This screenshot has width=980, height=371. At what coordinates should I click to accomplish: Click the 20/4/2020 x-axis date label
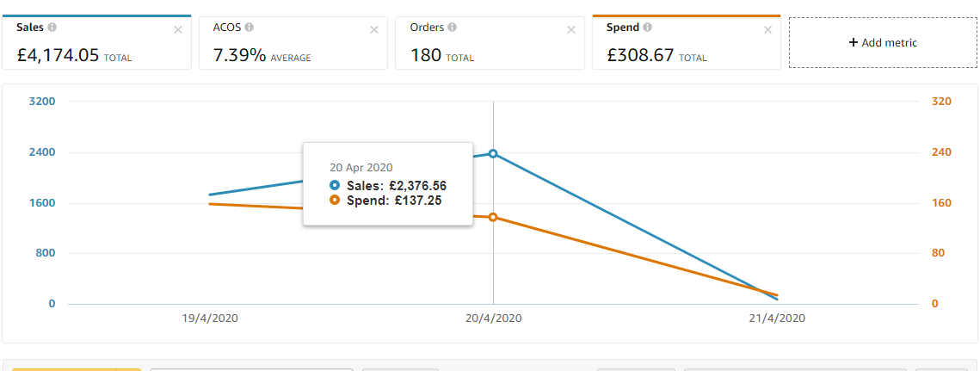[494, 318]
